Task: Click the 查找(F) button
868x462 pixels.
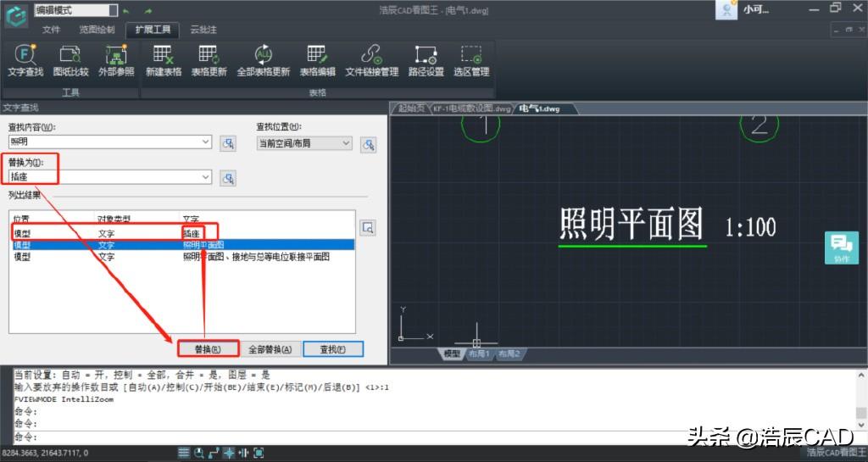Action: click(332, 349)
